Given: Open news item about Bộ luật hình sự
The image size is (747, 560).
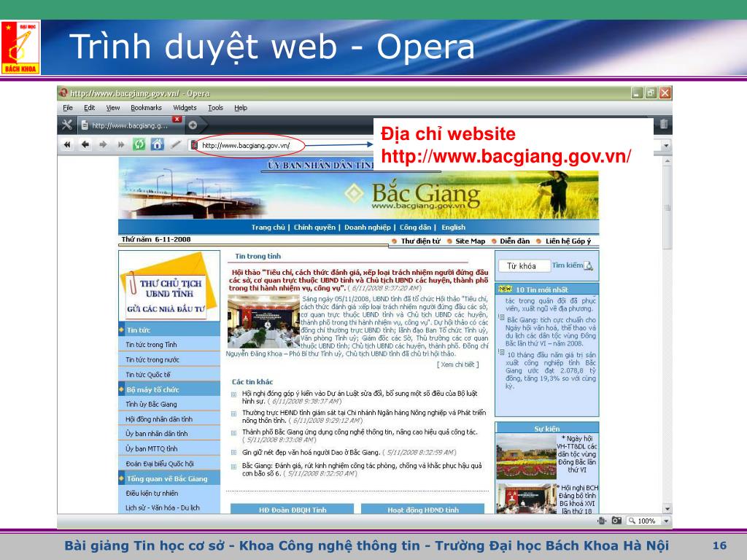Looking at the screenshot, I should click(360, 397).
